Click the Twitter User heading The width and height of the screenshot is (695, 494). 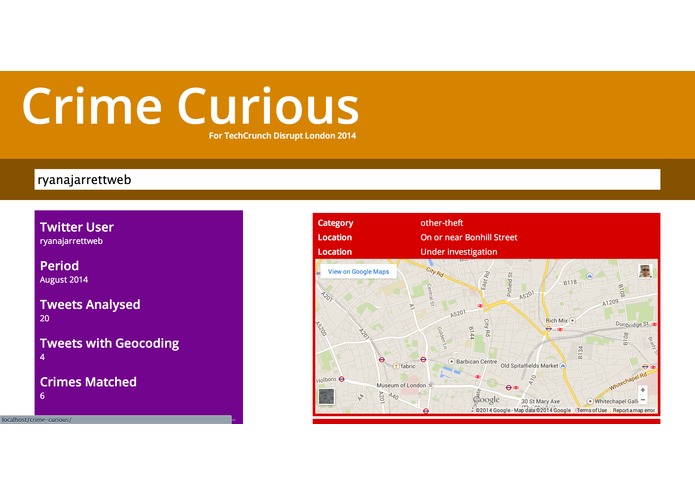77,227
